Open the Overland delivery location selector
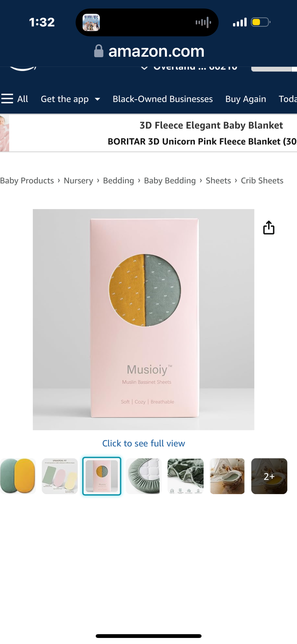Screen dimensions: 297x644 (189, 68)
